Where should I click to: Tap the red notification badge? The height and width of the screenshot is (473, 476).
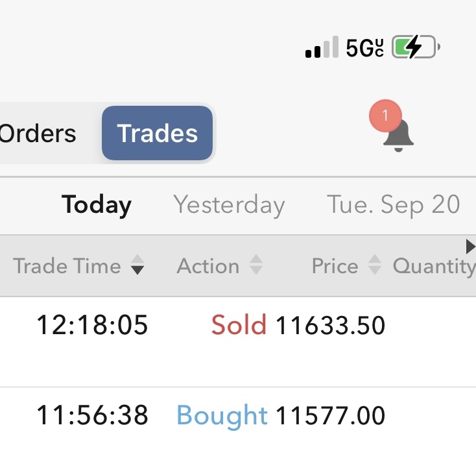(385, 116)
